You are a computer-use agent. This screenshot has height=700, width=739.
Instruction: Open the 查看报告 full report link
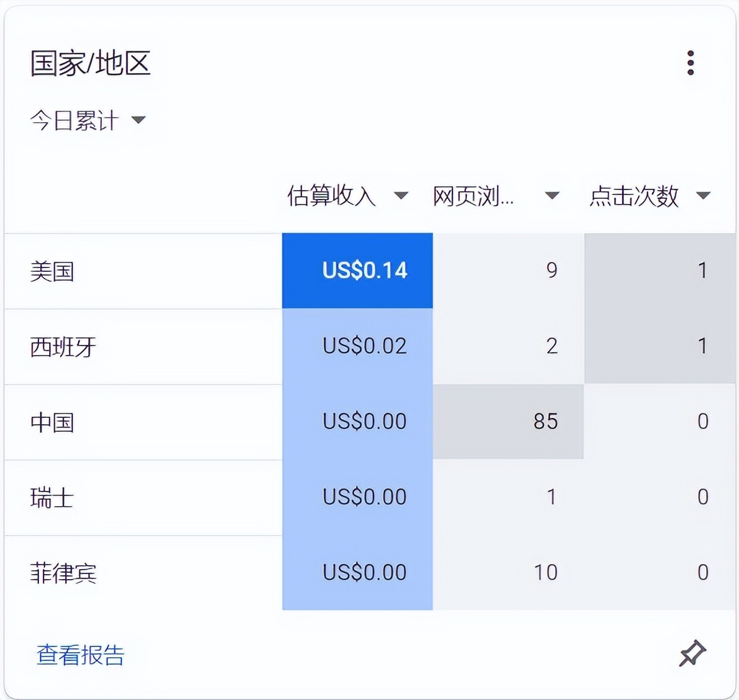81,656
